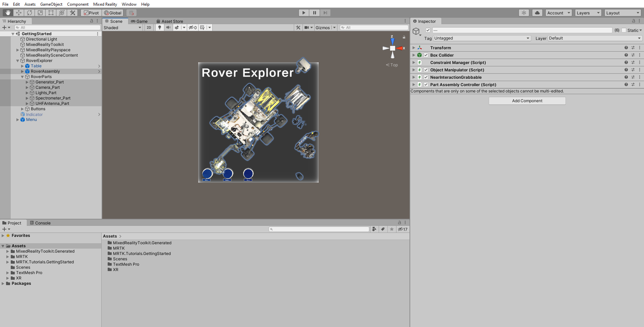Switch to the Console tab
This screenshot has height=327, width=644.
pyautogui.click(x=40, y=223)
